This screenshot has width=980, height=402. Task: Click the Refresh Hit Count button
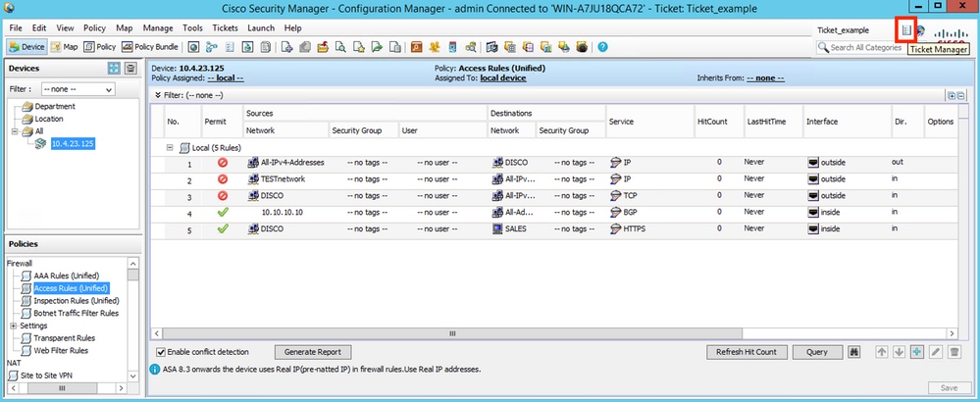(747, 352)
